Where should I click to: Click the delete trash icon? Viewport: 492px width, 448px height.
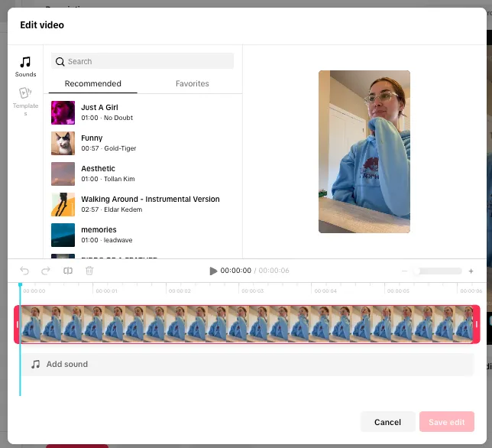click(89, 271)
